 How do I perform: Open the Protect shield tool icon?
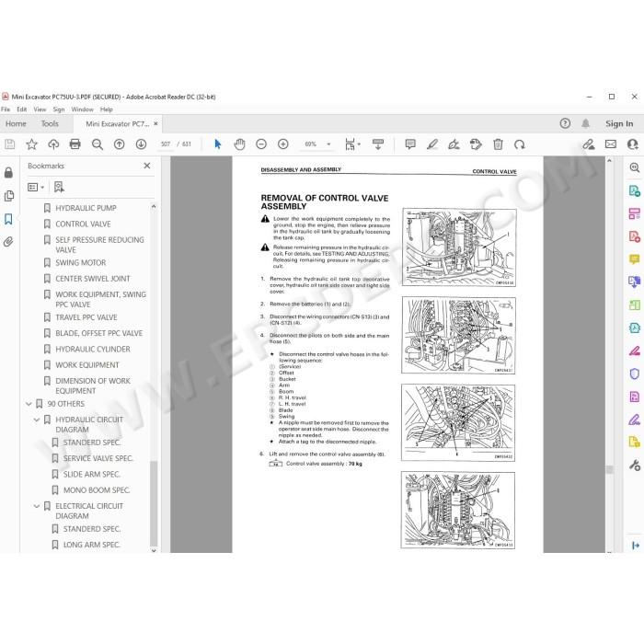click(x=635, y=374)
